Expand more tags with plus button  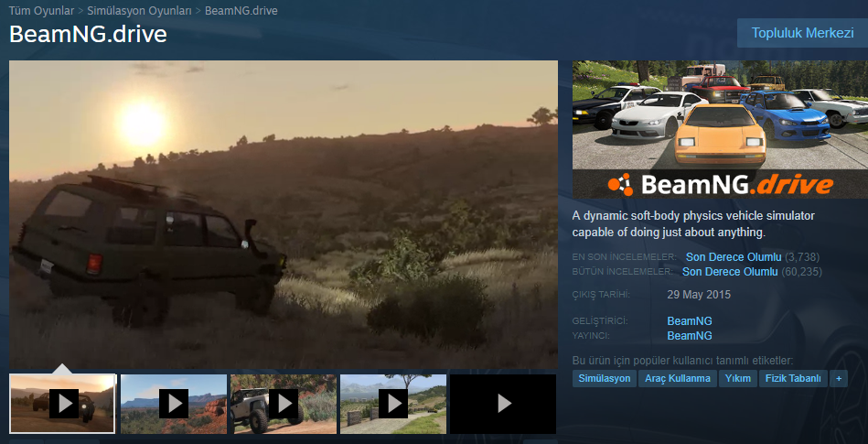pyautogui.click(x=839, y=379)
